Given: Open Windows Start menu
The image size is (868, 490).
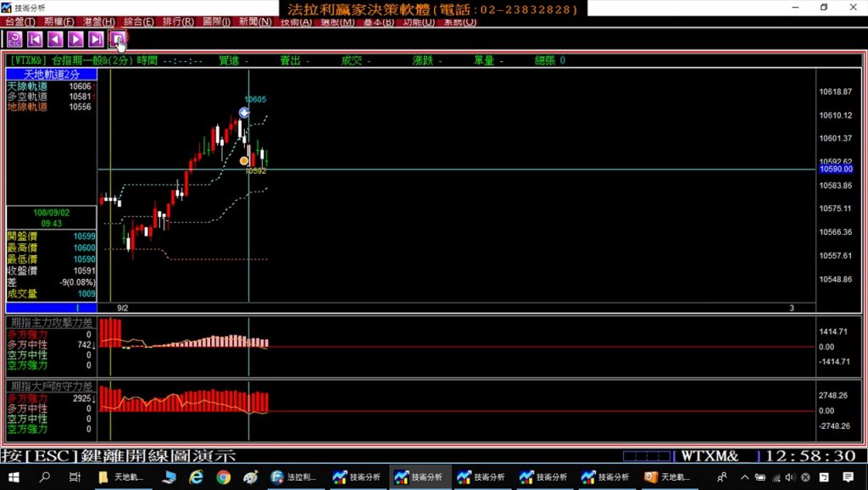Looking at the screenshot, I should [14, 477].
